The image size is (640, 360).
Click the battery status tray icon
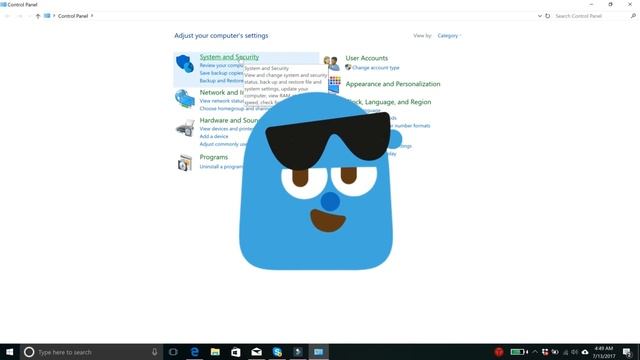click(x=519, y=352)
